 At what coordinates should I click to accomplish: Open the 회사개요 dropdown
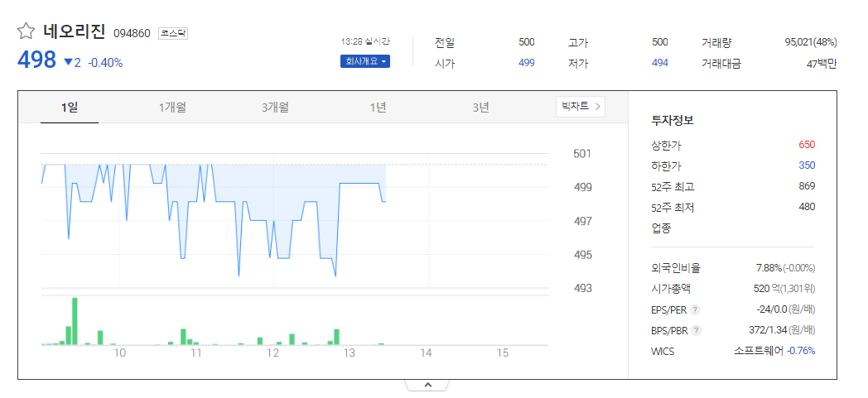364,61
